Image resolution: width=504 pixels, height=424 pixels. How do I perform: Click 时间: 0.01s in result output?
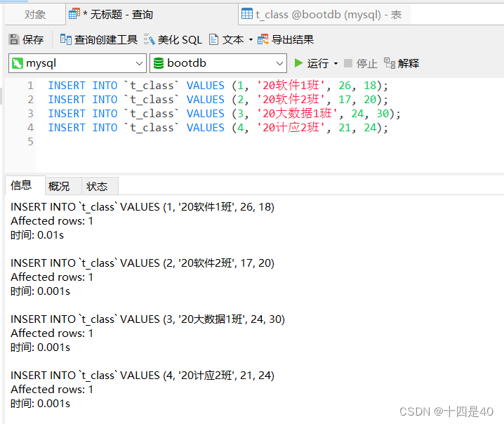pyautogui.click(x=37, y=235)
